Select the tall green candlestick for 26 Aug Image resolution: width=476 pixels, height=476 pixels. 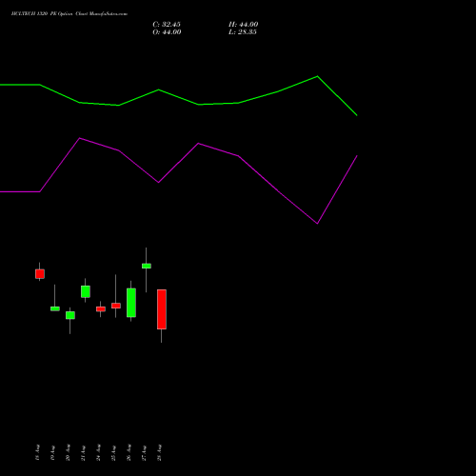tap(131, 303)
